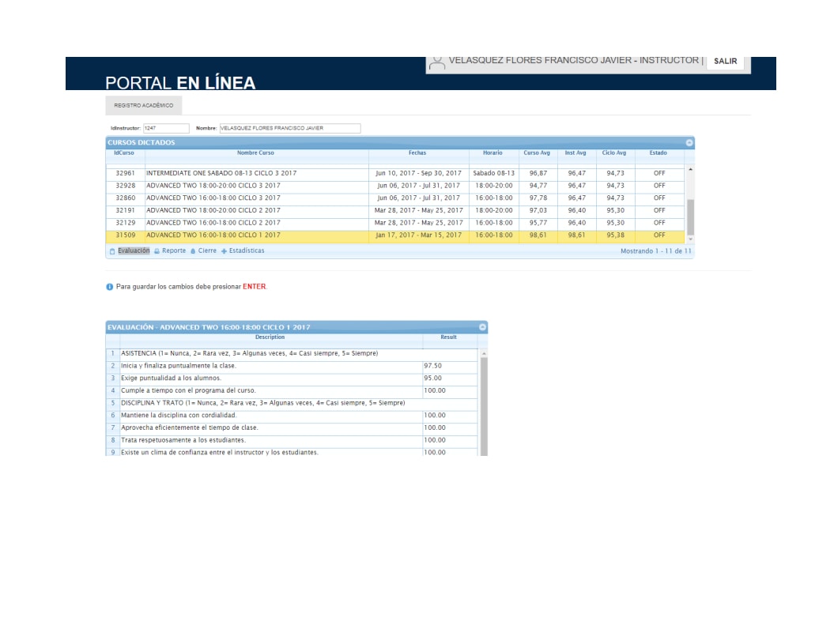The image size is (834, 644).
Task: Click result for Cumple a tiempo con el programa
Action: click(450, 391)
